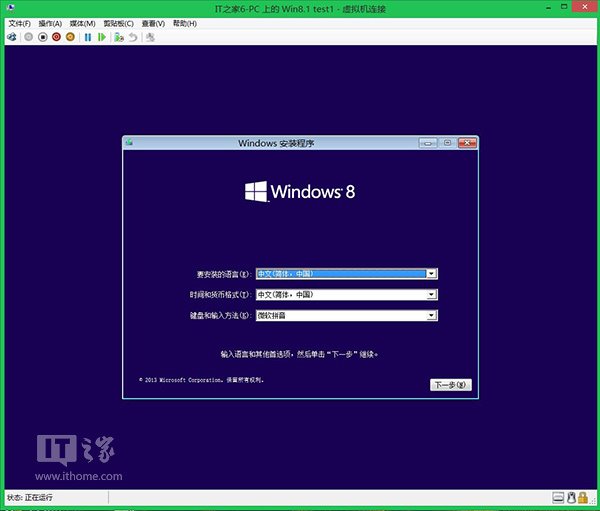Pause the virtual machine

(88, 37)
